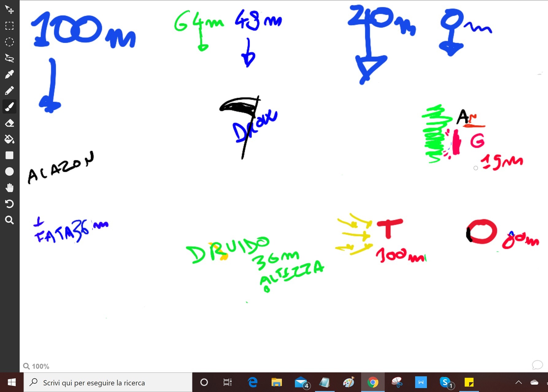Select the Rectangular Marquee tool
The image size is (548, 392).
[10, 26]
